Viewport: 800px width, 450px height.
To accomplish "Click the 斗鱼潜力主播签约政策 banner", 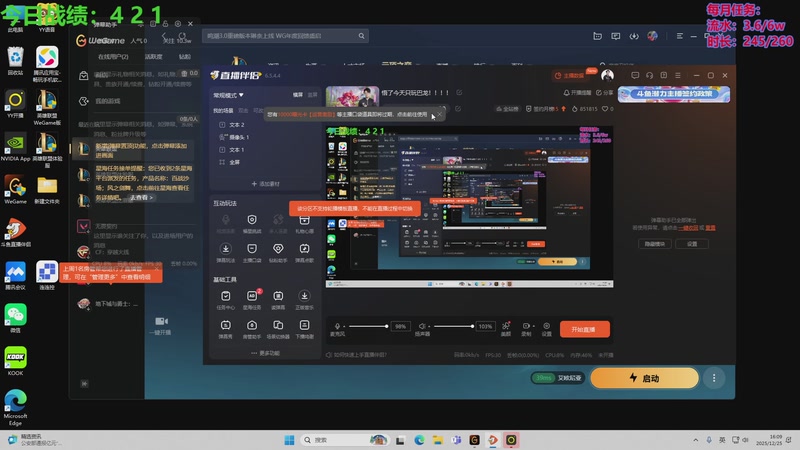I will point(673,94).
